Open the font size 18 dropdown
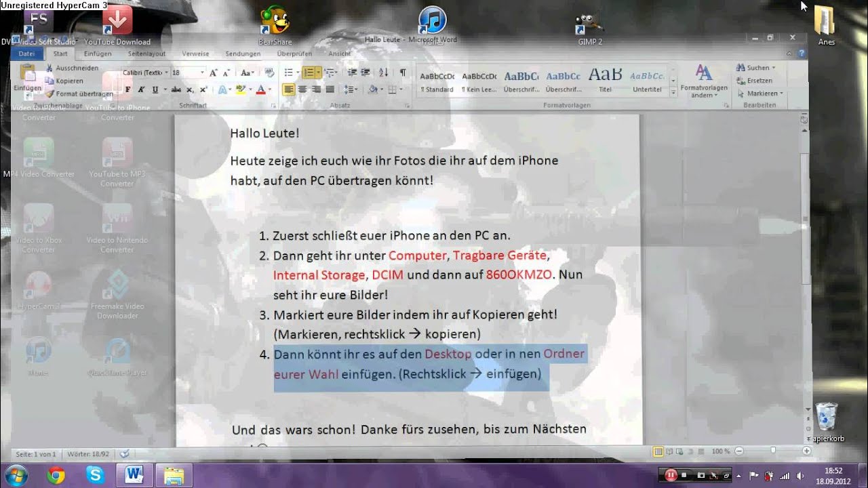This screenshot has height=488, width=868. click(202, 73)
